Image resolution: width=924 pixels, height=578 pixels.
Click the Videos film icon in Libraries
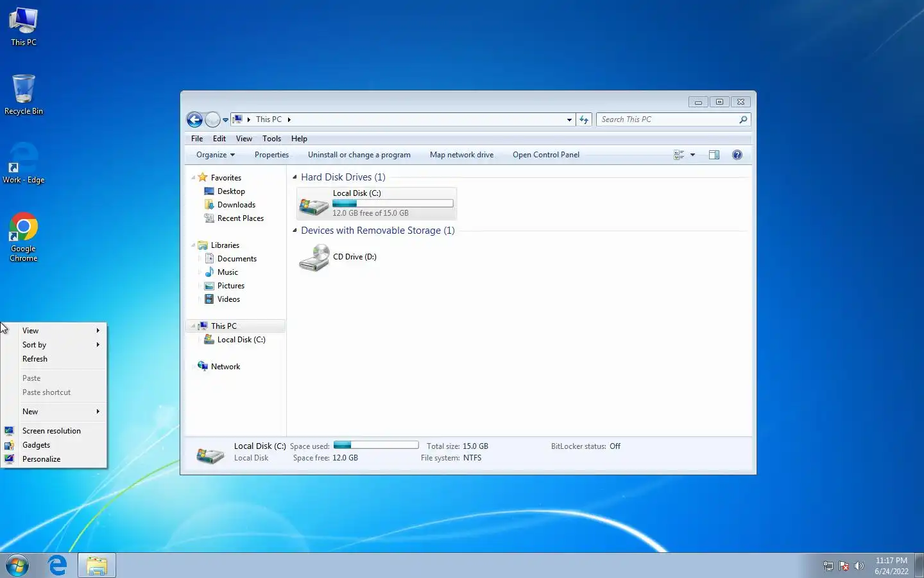tap(209, 299)
